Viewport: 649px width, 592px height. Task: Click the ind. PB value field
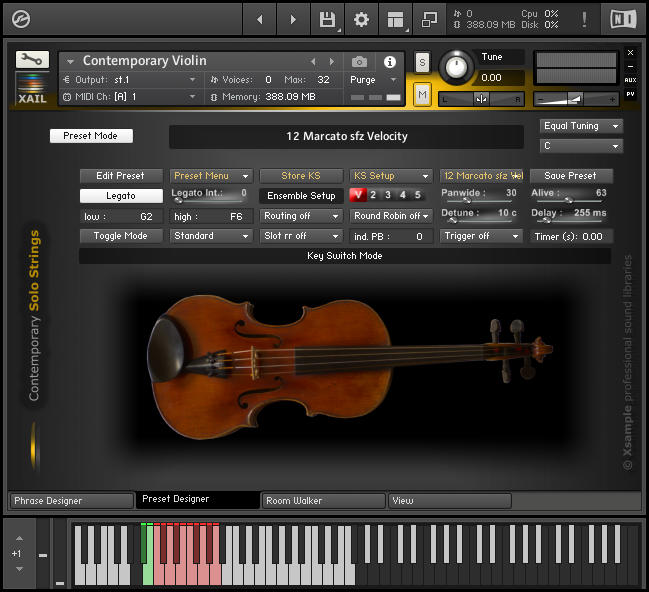pyautogui.click(x=391, y=236)
